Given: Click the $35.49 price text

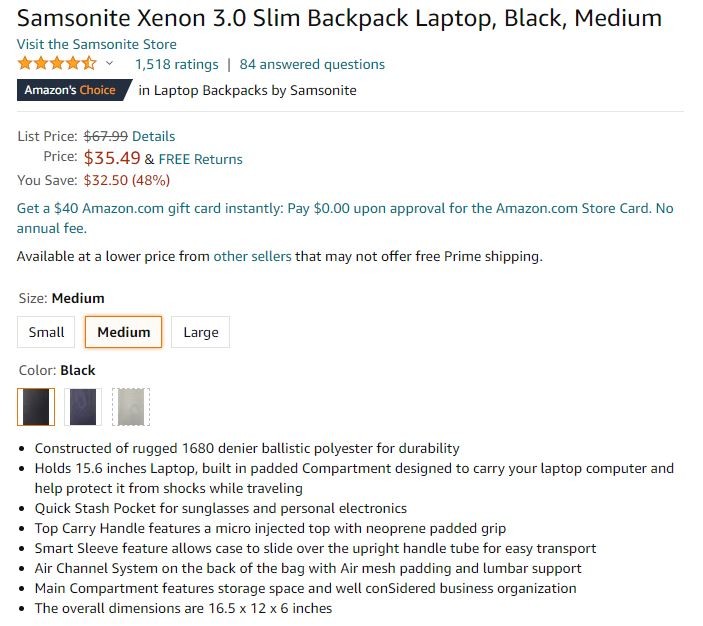Looking at the screenshot, I should pyautogui.click(x=112, y=158).
